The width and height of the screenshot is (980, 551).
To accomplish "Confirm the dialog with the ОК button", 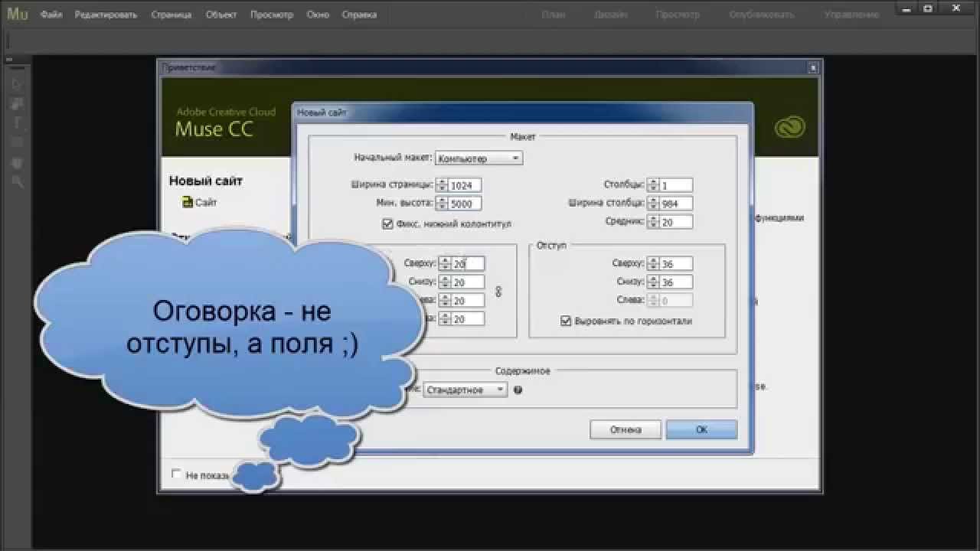I will pos(701,429).
